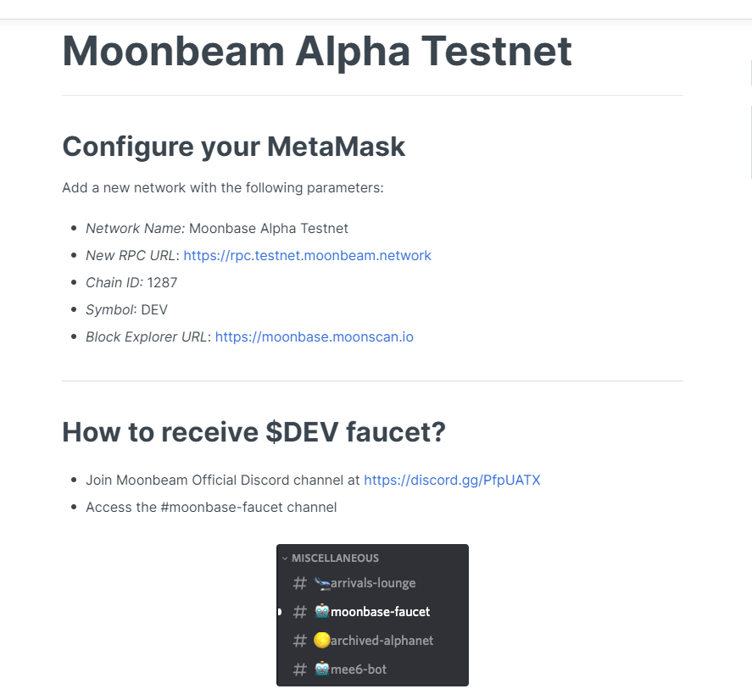Screen dimensions: 752x700
Task: Click the airplane emoji beside arrivals-lounge
Action: click(321, 583)
